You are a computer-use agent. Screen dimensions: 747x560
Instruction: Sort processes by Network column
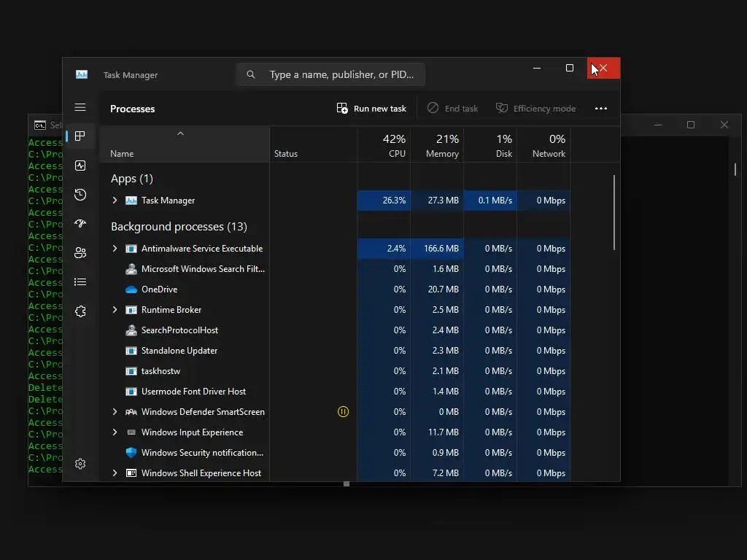point(543,145)
